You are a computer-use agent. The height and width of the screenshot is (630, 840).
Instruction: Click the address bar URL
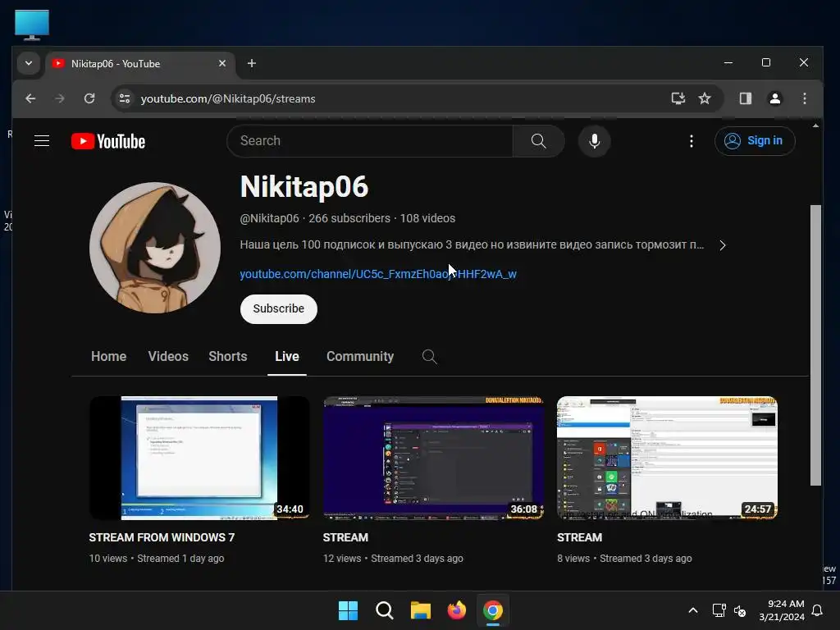[228, 98]
